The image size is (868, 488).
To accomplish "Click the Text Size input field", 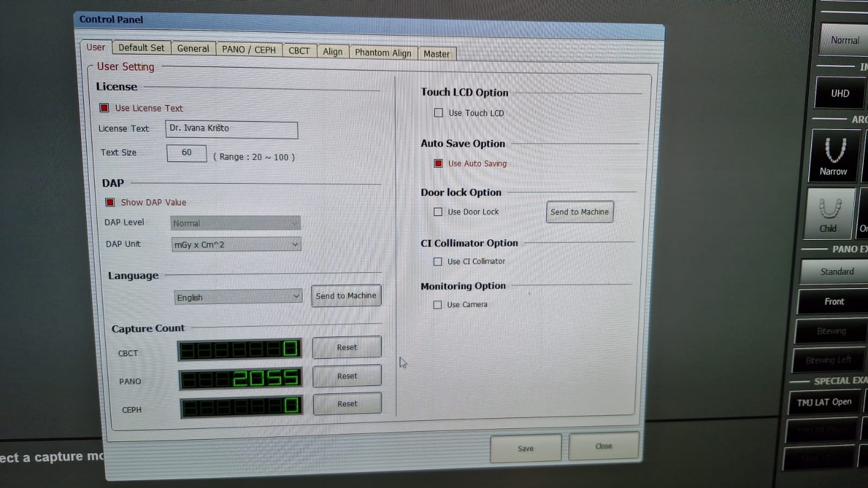I will [186, 153].
